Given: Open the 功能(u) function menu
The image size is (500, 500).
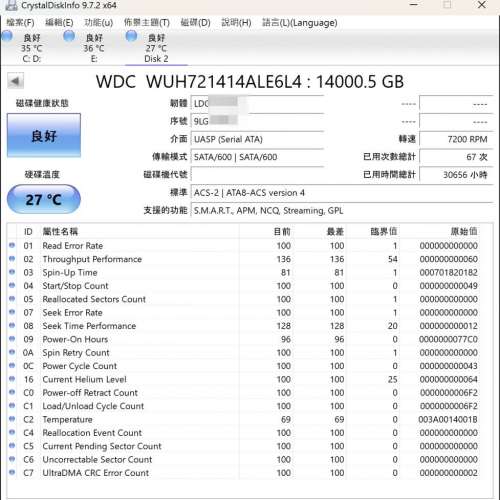Looking at the screenshot, I should click(x=99, y=23).
